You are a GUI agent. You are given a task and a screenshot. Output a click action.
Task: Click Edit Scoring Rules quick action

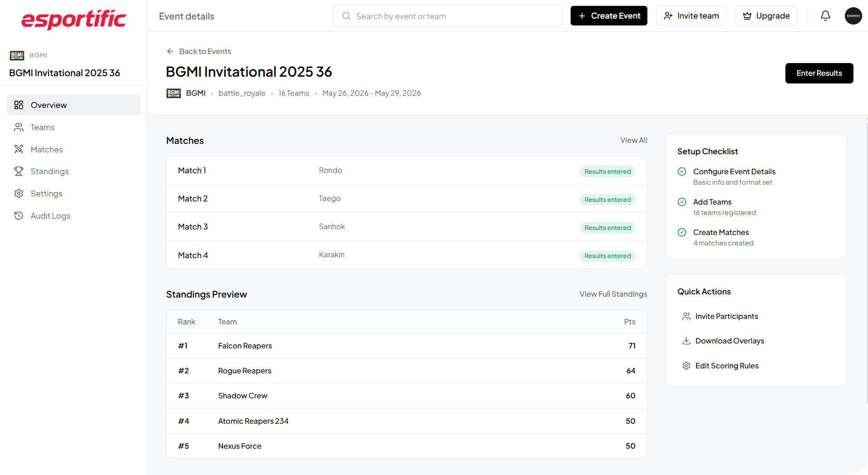[x=720, y=366]
